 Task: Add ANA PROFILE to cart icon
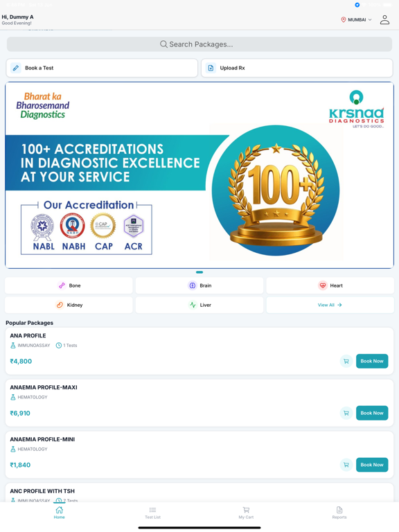(x=346, y=362)
